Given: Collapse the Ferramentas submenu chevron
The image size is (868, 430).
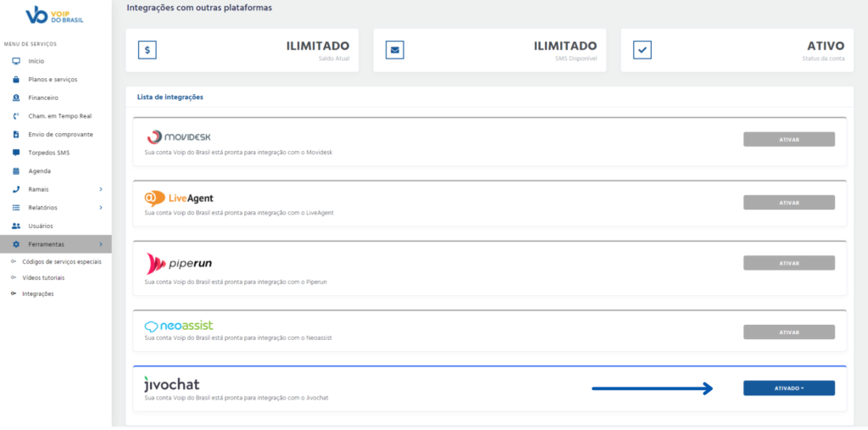Looking at the screenshot, I should pos(101,243).
